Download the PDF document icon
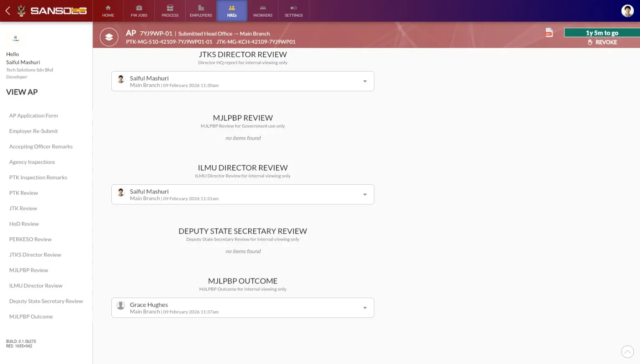The width and height of the screenshot is (640, 364). point(549,33)
